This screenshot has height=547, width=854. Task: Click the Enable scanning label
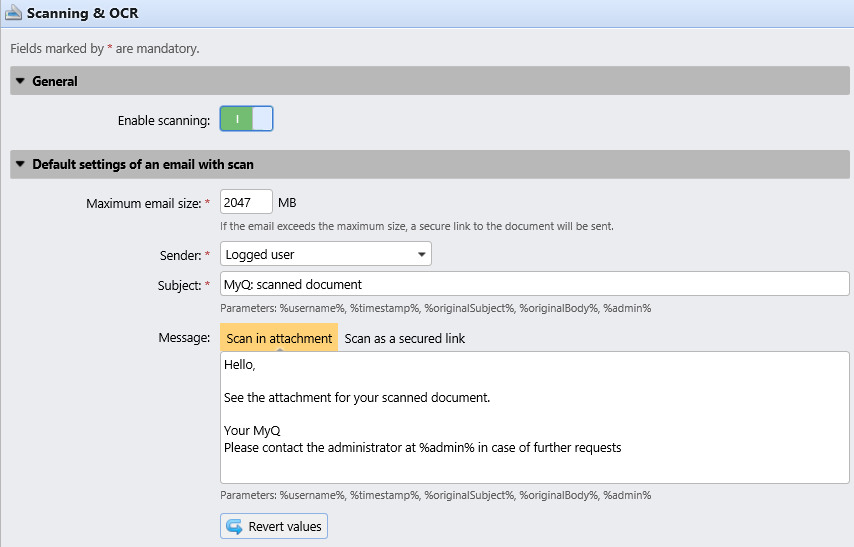pyautogui.click(x=164, y=120)
